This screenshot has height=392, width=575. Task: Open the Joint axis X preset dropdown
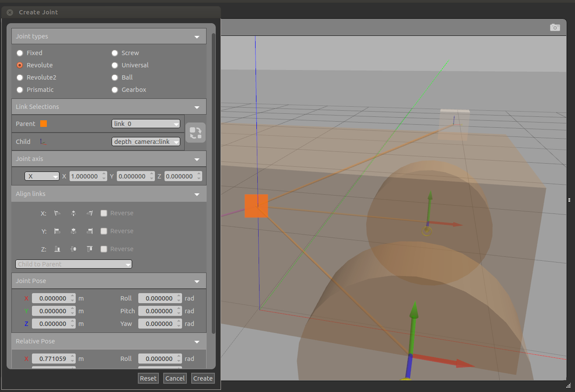click(x=42, y=176)
